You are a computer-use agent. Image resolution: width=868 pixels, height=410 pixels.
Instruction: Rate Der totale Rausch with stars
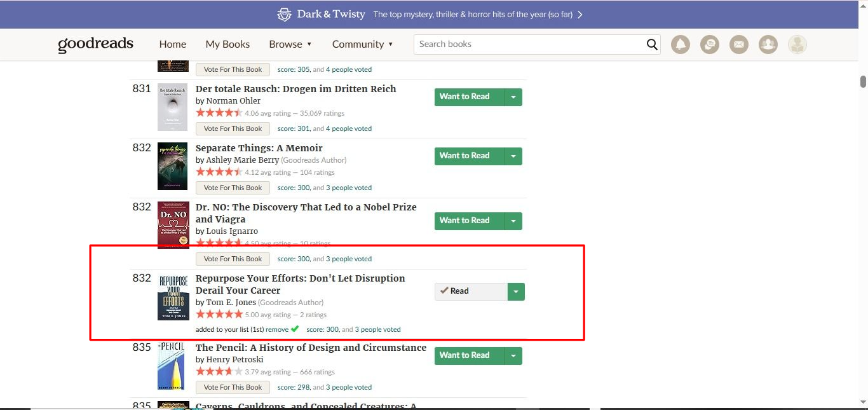[219, 113]
